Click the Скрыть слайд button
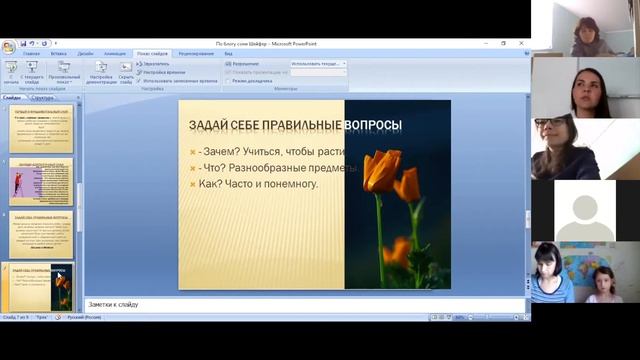 click(x=126, y=73)
